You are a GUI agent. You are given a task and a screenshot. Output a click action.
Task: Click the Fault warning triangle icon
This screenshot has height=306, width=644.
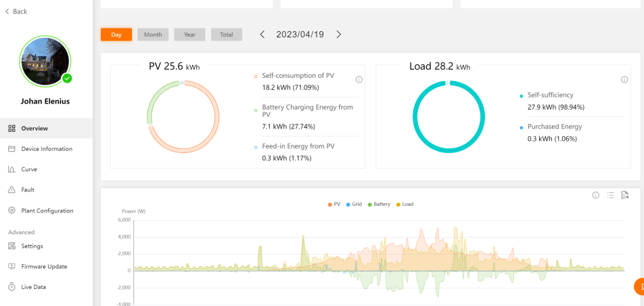pos(12,190)
